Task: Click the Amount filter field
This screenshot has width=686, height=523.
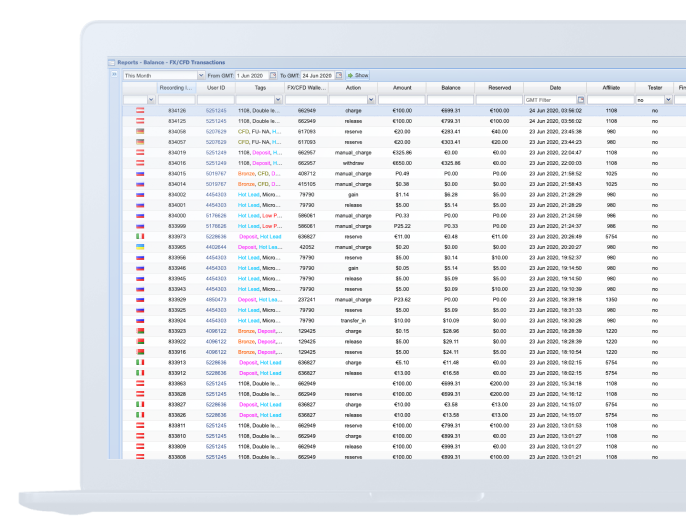Action: [x=402, y=100]
